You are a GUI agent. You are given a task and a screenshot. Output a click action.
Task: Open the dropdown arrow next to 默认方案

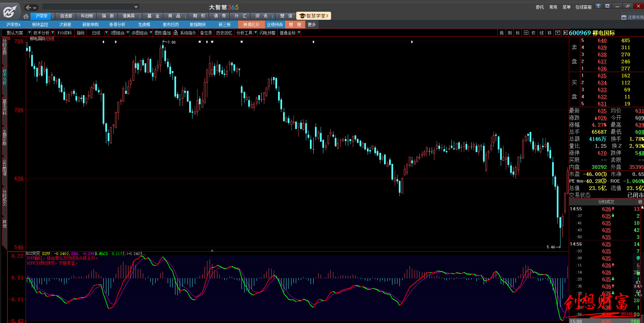30,33
